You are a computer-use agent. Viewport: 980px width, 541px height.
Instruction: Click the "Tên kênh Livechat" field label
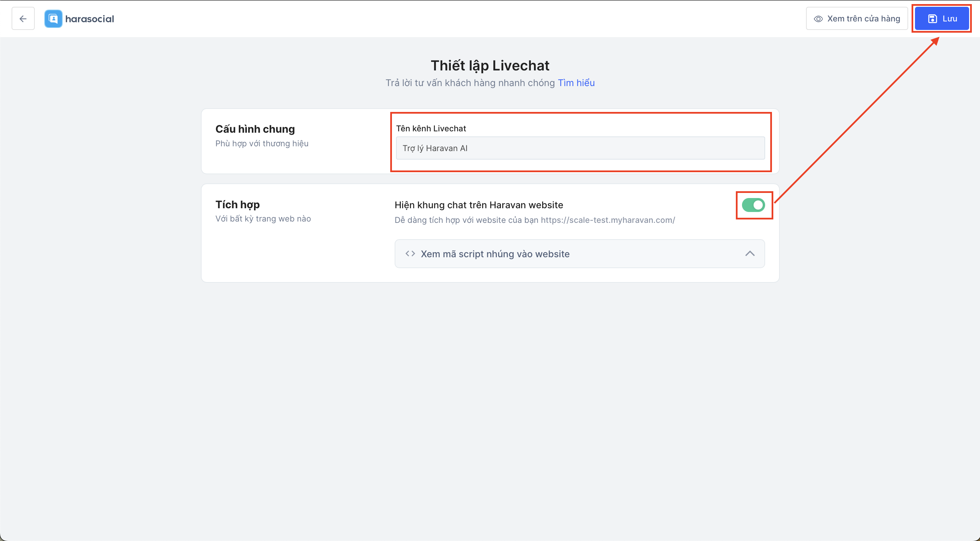coord(431,129)
